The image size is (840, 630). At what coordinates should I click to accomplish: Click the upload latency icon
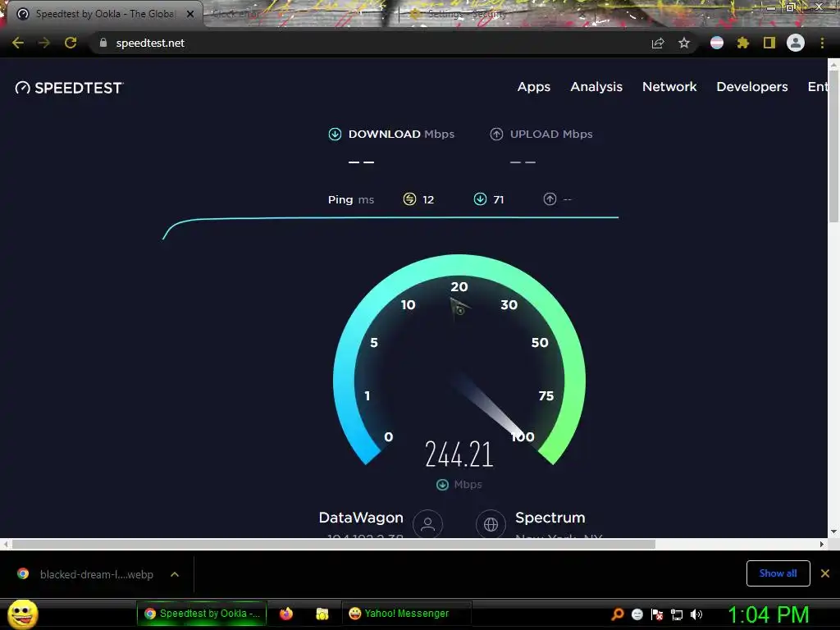coord(550,199)
